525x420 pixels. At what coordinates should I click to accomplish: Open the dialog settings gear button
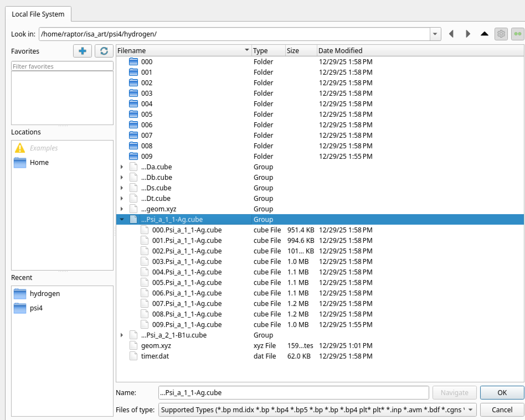[501, 34]
